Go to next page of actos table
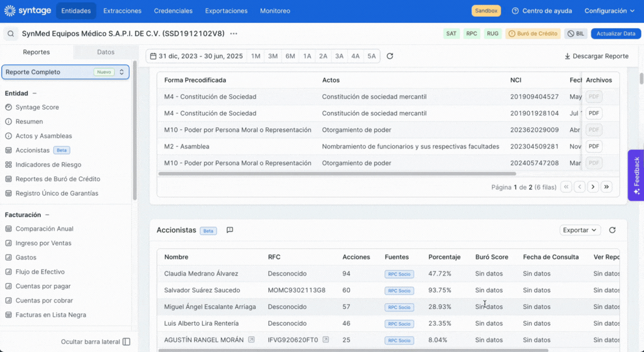Screen dimensions: 644x352 click(592, 187)
